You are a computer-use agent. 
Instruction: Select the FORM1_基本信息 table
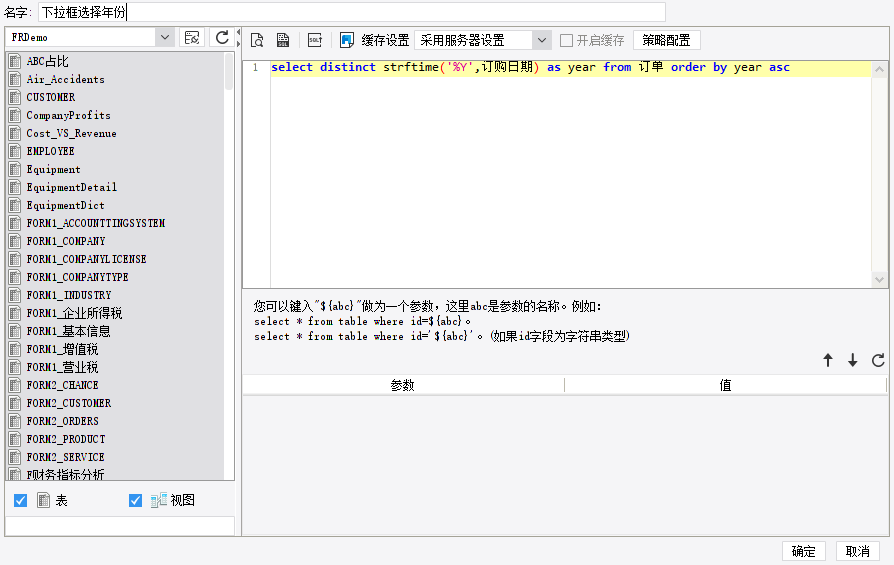pos(68,331)
